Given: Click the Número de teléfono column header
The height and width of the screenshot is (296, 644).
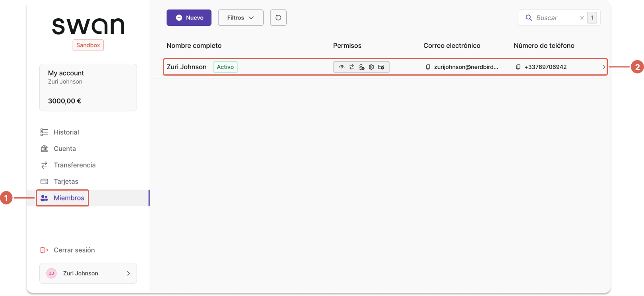Looking at the screenshot, I should point(544,45).
